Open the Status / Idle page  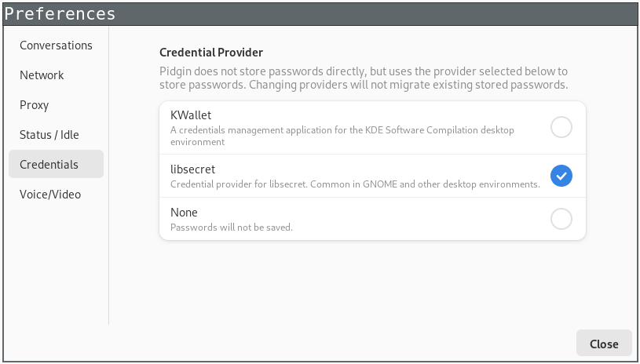(x=49, y=135)
